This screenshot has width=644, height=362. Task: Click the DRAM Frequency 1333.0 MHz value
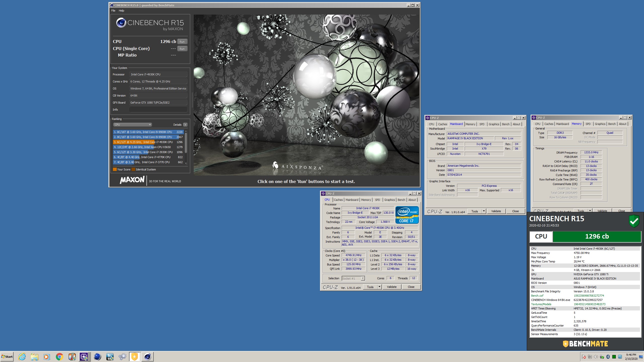coord(591,152)
